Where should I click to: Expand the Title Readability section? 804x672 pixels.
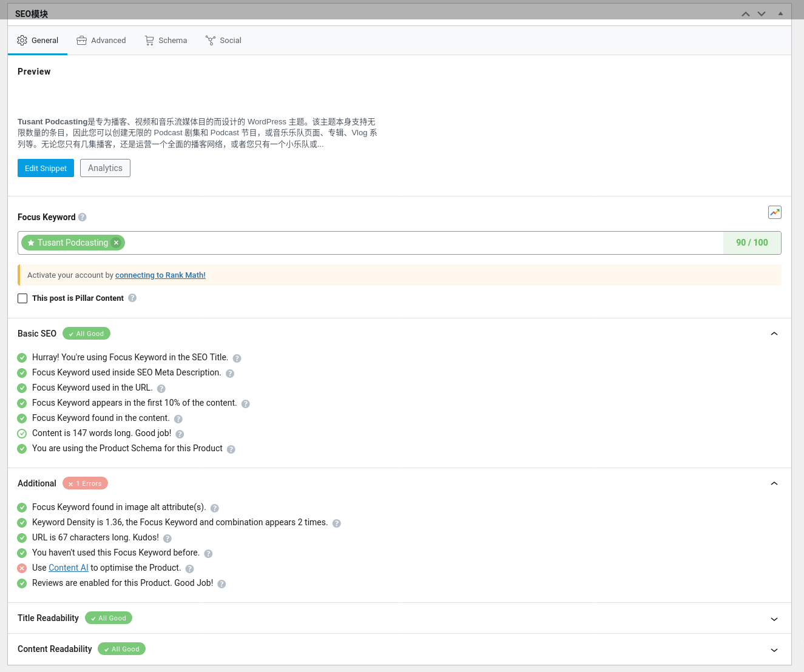774,619
